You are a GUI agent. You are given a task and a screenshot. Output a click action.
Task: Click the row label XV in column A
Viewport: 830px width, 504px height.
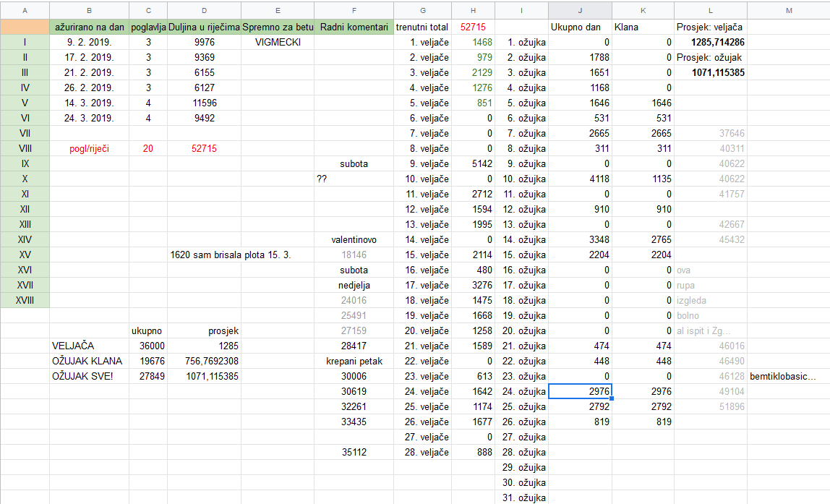(x=24, y=255)
